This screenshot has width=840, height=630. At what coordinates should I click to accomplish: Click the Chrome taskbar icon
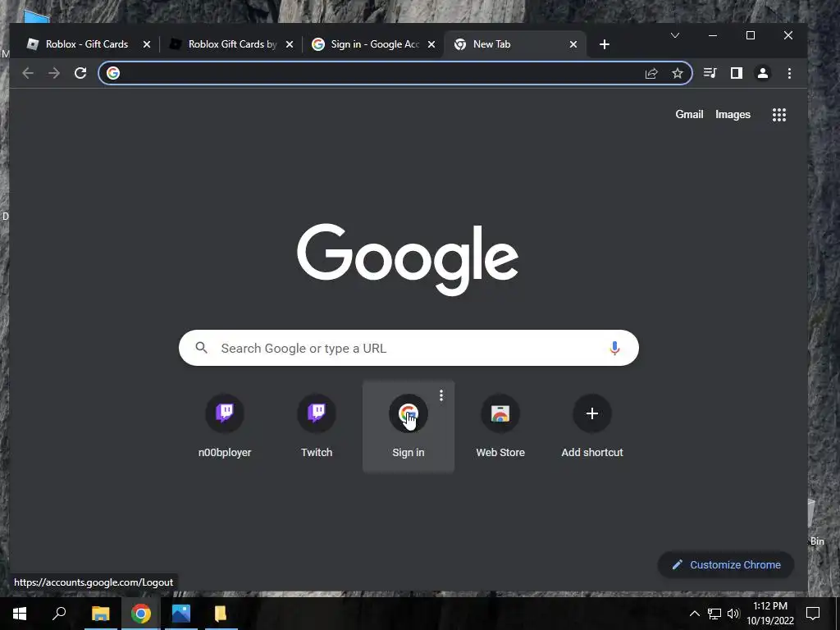click(x=141, y=614)
